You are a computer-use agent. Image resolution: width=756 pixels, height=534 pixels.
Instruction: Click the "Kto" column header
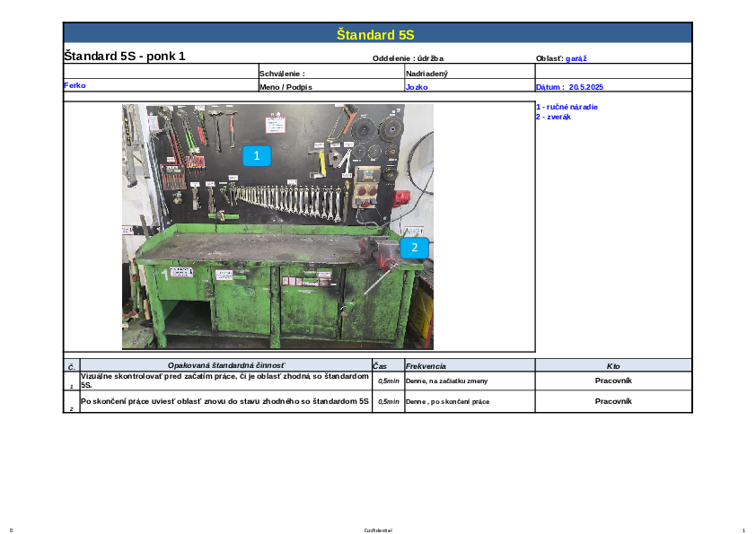pyautogui.click(x=613, y=366)
